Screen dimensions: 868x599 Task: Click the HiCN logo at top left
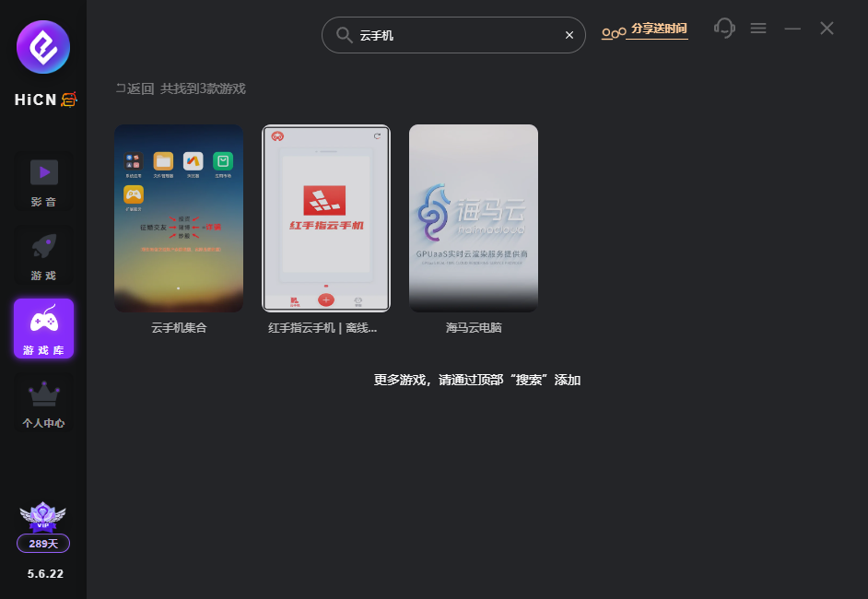pyautogui.click(x=42, y=46)
